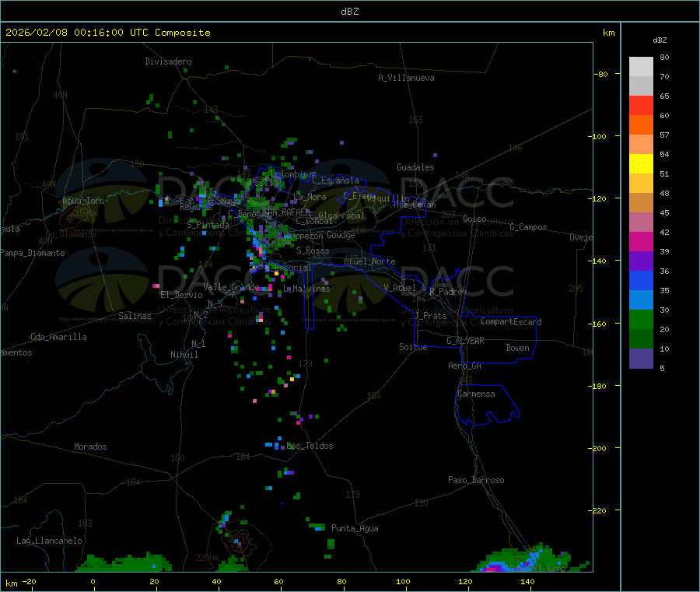Click the El_Desvio location label
700x592 pixels.
click(x=182, y=295)
